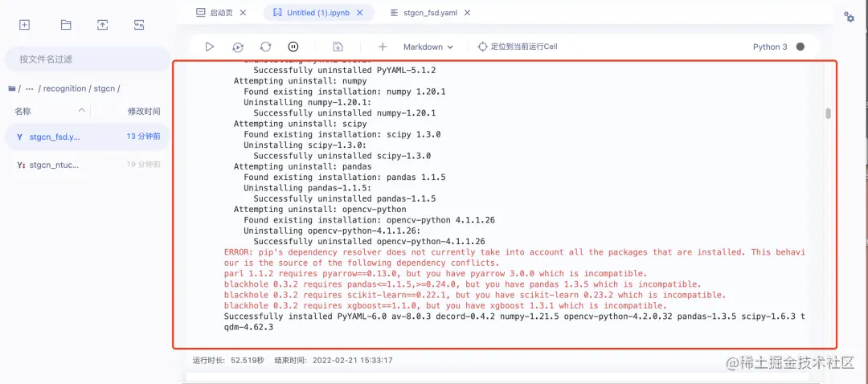868x384 pixels.
Task: Click the 19 分钟前 modified time cell
Action: point(143,165)
